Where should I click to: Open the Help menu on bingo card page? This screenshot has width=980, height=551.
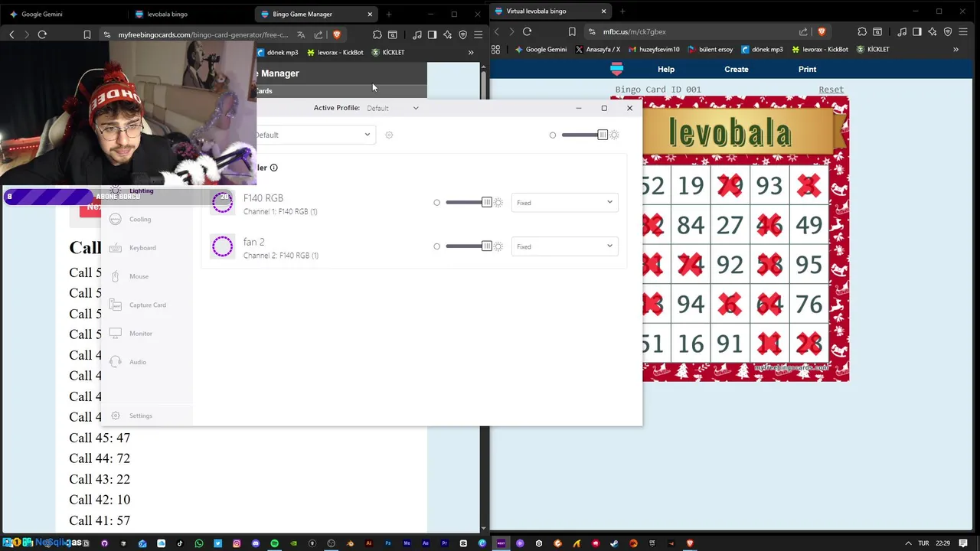click(666, 69)
